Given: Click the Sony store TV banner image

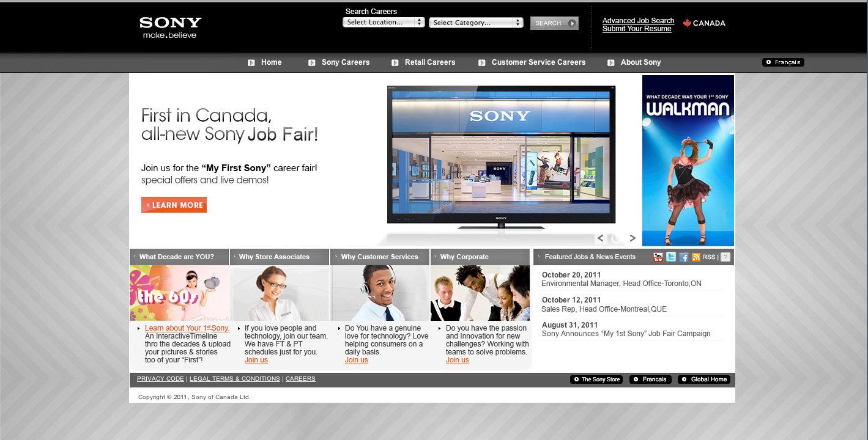Looking at the screenshot, I should [501, 157].
